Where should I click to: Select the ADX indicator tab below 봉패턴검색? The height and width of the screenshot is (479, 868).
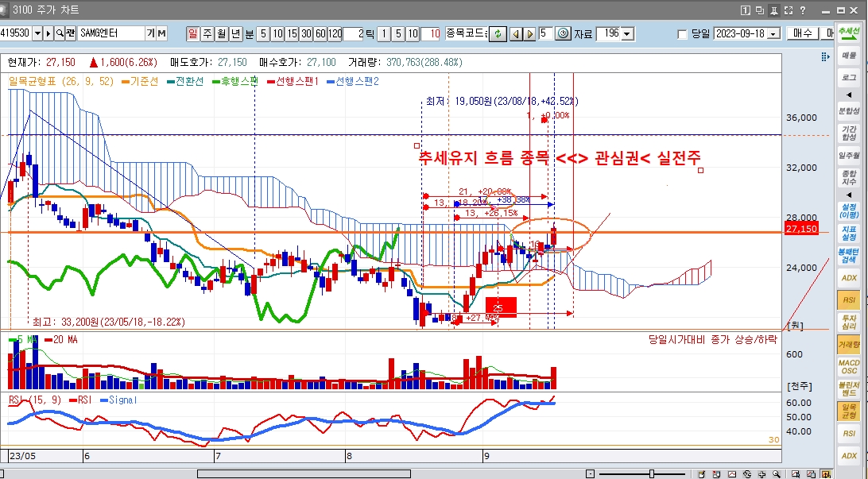pos(849,278)
